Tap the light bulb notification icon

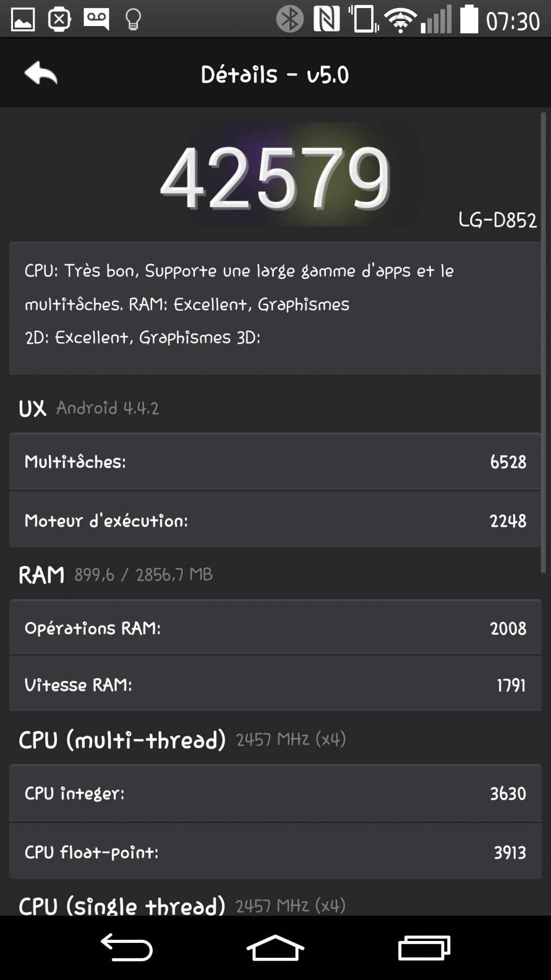point(133,20)
